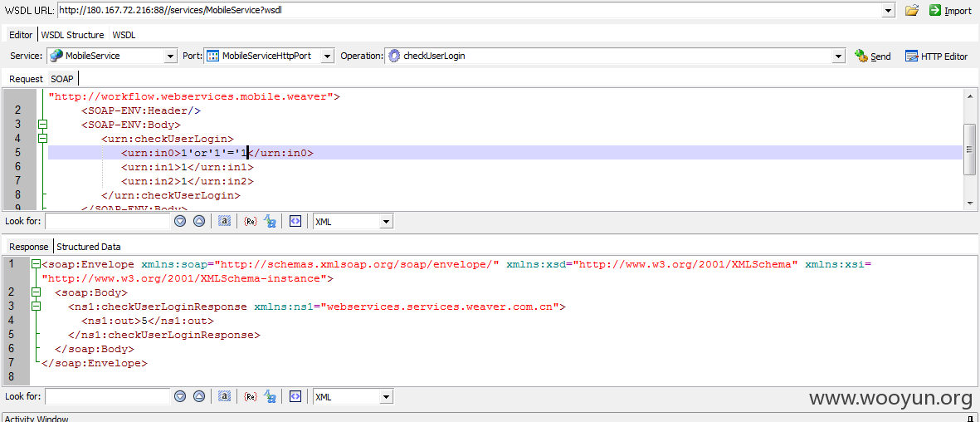Collapse the ns1:checkUserLoginResponse node
Image resolution: width=980 pixels, height=422 pixels.
click(x=36, y=307)
